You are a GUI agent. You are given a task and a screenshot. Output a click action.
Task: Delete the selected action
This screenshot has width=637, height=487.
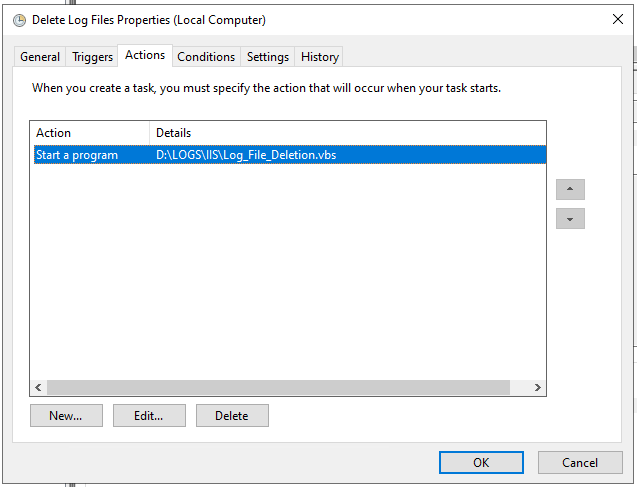[x=232, y=416]
